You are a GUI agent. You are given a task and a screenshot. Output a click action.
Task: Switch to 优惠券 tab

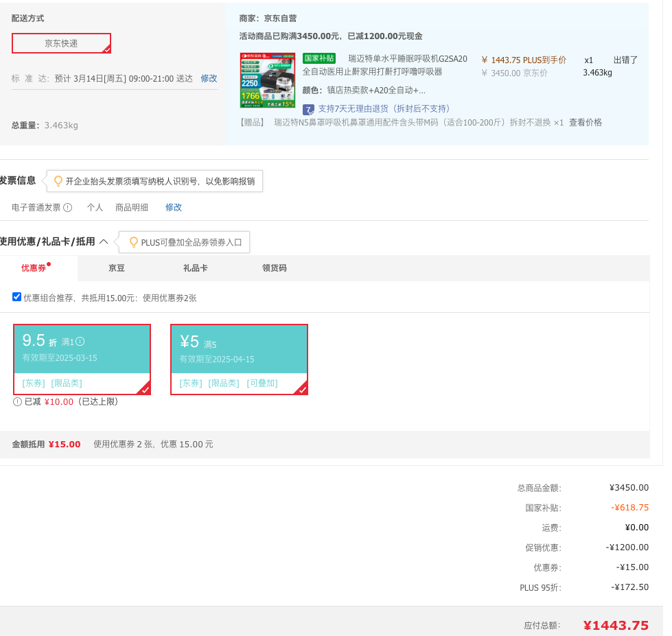[34, 268]
